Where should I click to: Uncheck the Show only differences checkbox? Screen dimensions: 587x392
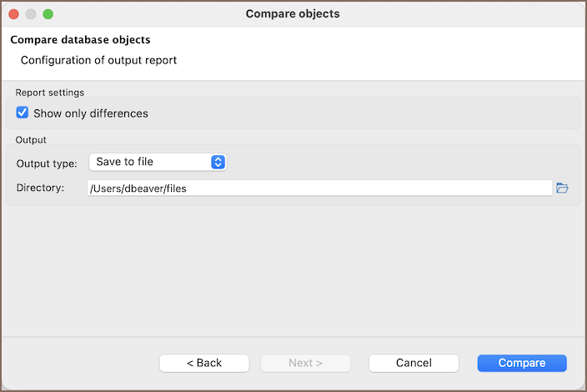point(23,113)
